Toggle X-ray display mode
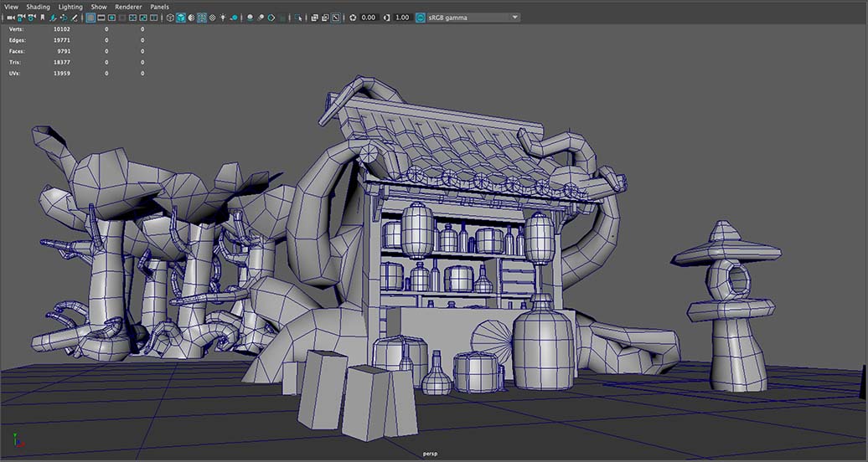Image resolution: width=868 pixels, height=462 pixels. point(313,18)
